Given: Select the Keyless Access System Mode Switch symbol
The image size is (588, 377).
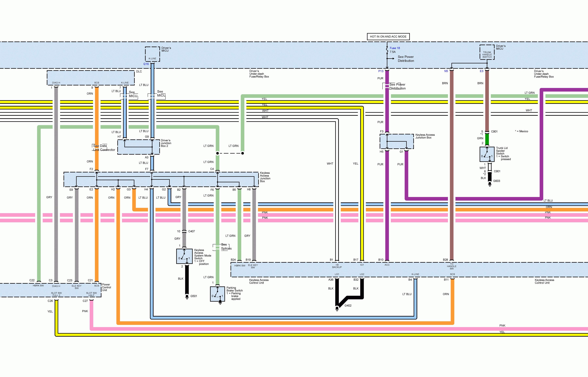Looking at the screenshot, I should point(184,256).
